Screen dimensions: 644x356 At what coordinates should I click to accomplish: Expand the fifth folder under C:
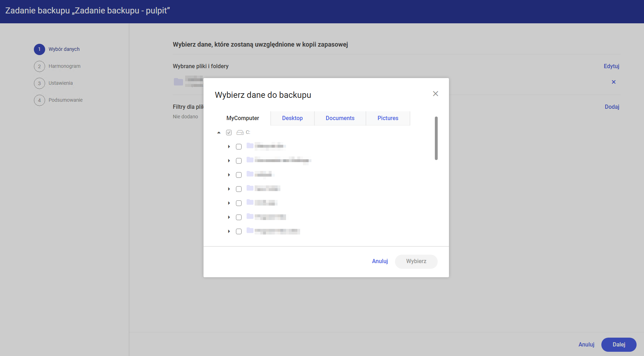[x=229, y=203]
